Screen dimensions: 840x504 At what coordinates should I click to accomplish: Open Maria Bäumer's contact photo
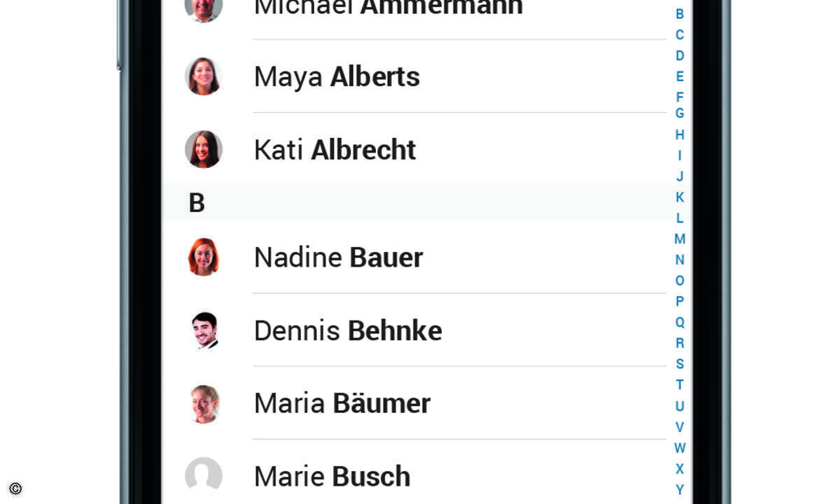[204, 403]
